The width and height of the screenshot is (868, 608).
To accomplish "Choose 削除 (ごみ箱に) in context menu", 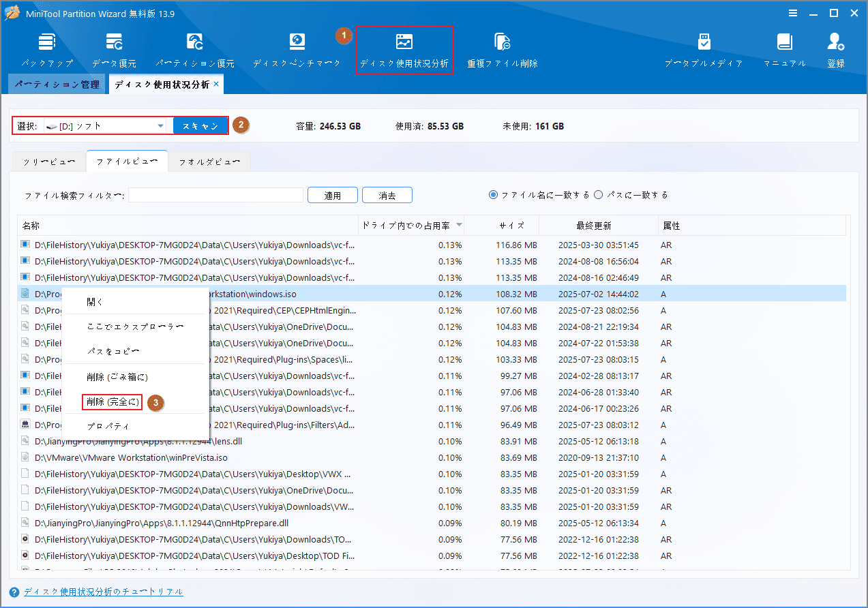I will [x=136, y=377].
